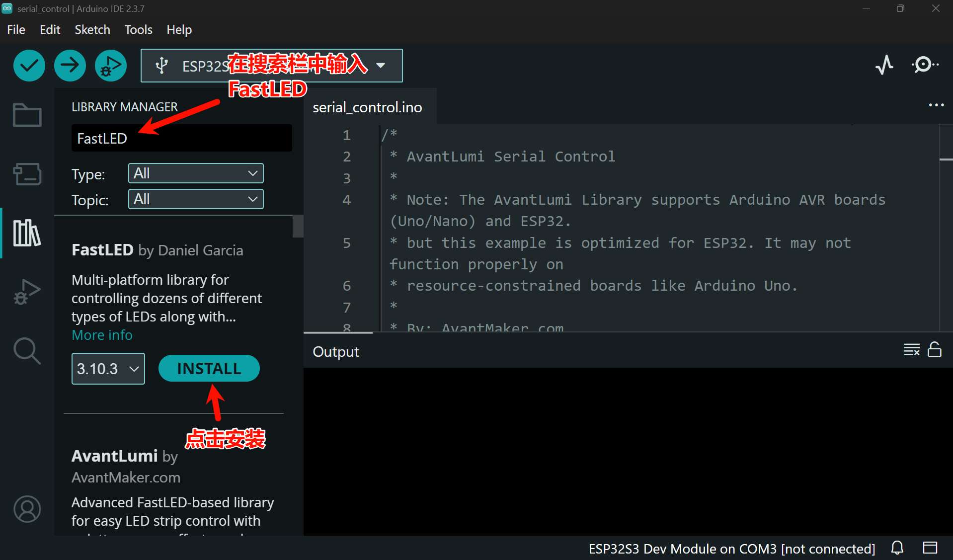Click code line 2 AvantLumi Serial Control

click(503, 157)
